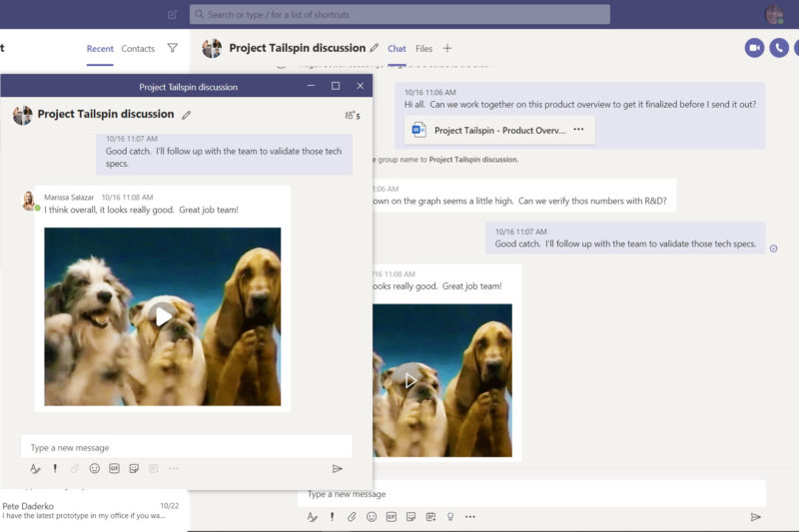Screen dimensions: 799x532
Task: Start a video call in main chat
Action: [x=754, y=48]
